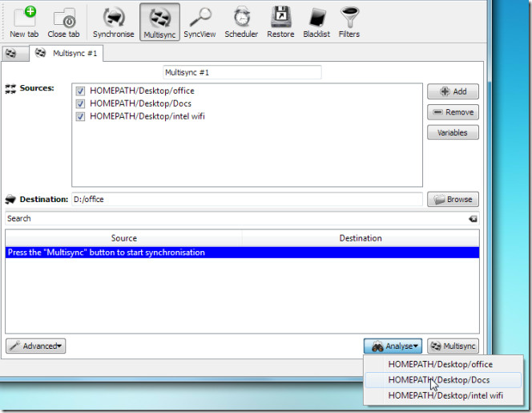Uncheck HOMEPATH/Desktop/intel wifi source checkbox
The image size is (532, 413).
80,116
